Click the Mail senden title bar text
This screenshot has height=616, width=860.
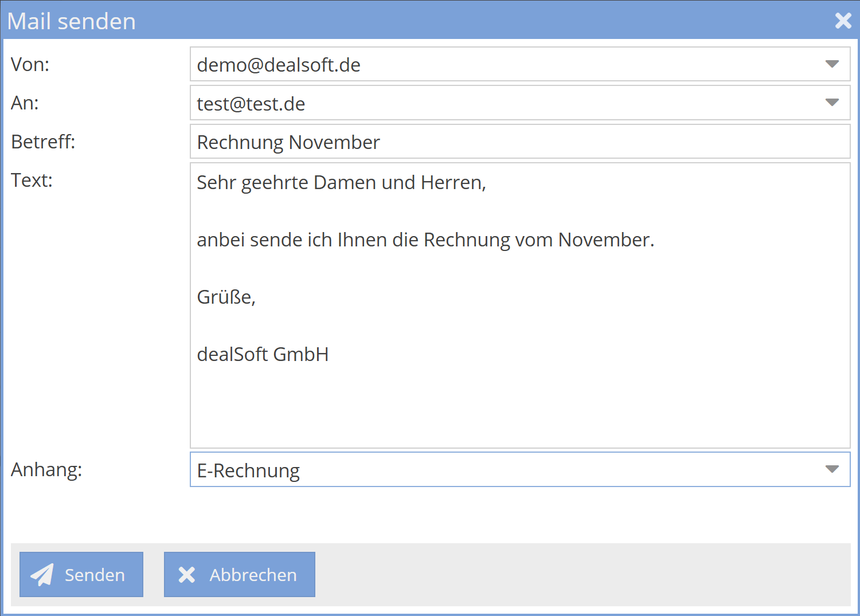[71, 21]
